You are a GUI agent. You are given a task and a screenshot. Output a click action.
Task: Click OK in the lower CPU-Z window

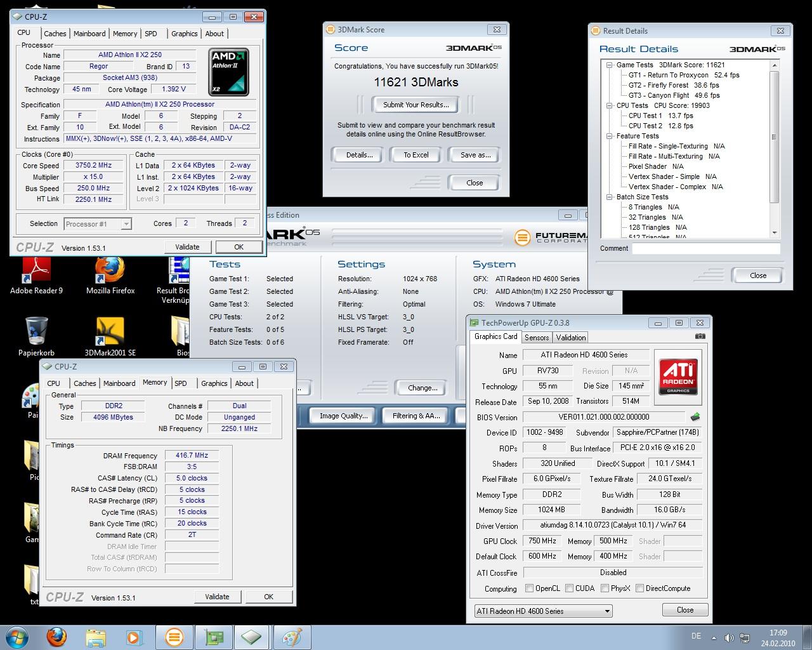pyautogui.click(x=268, y=597)
